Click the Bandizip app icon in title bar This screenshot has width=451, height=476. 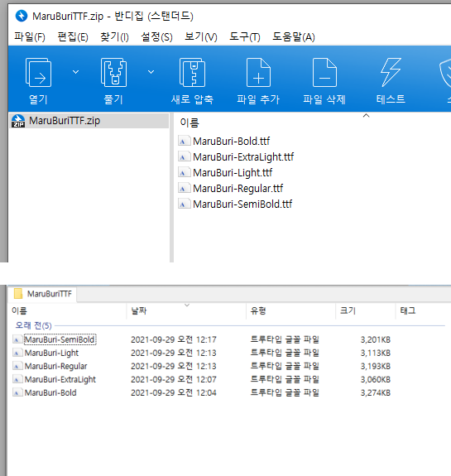pyautogui.click(x=22, y=16)
